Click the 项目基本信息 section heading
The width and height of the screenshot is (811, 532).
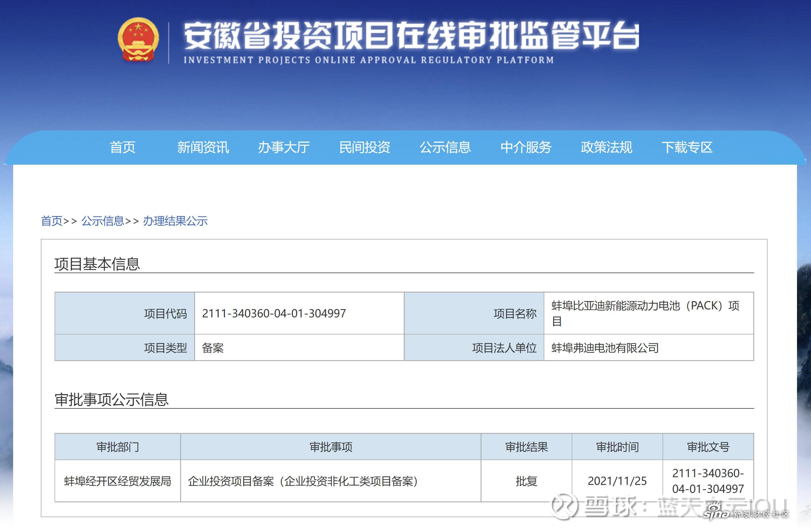97,264
